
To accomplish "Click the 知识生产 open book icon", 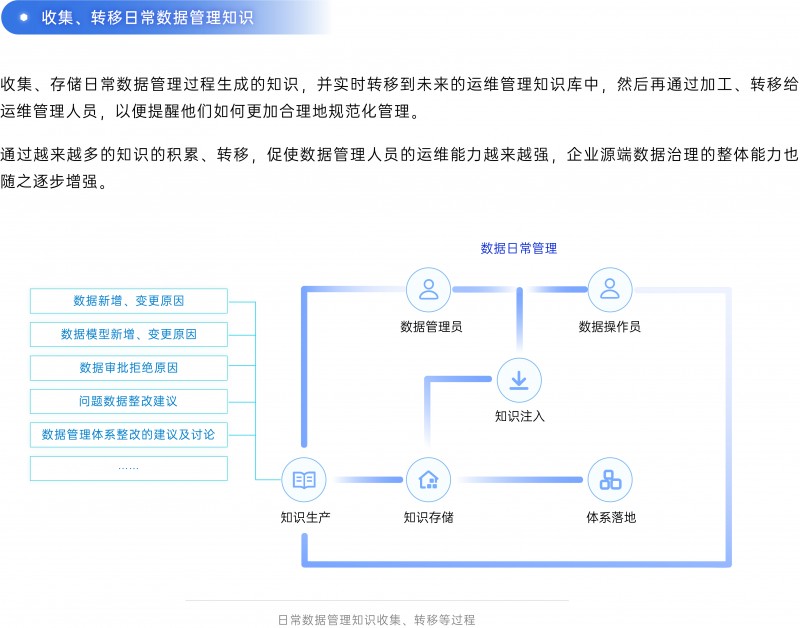I will coord(304,480).
